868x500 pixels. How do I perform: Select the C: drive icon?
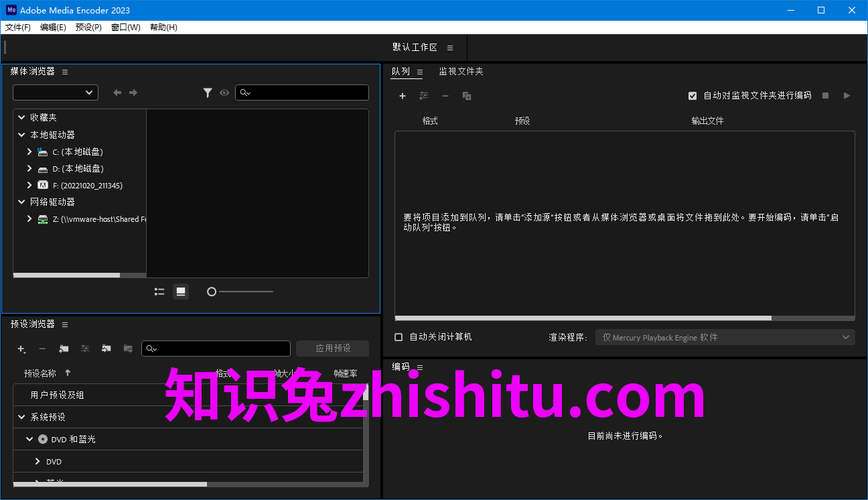coord(43,152)
